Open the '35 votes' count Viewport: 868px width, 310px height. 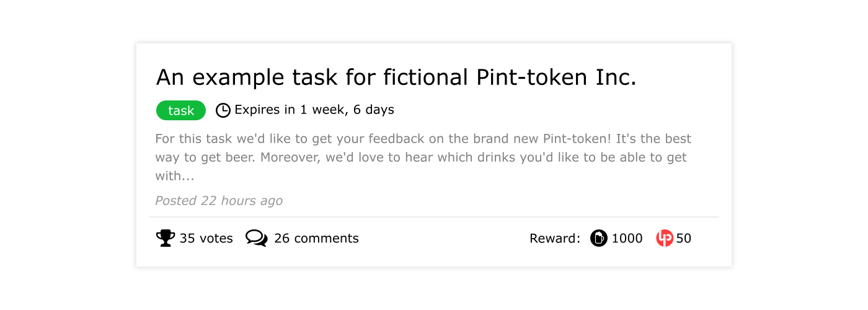[206, 238]
